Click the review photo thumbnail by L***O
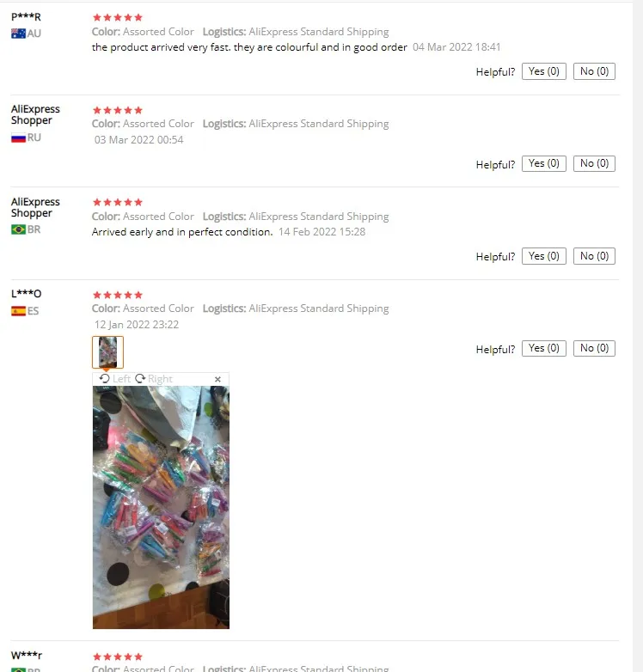The image size is (643, 672). [x=107, y=352]
